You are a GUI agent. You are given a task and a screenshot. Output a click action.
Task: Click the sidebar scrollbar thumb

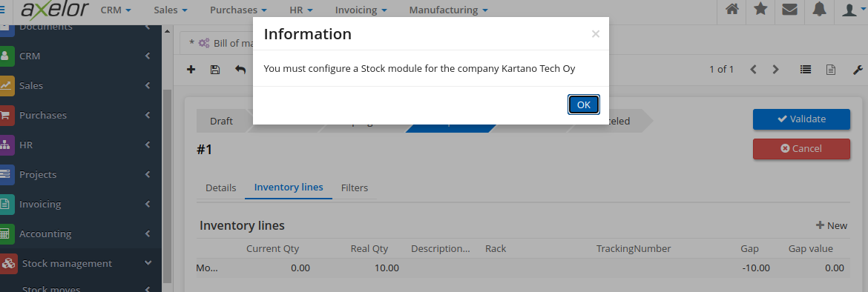pos(167,185)
